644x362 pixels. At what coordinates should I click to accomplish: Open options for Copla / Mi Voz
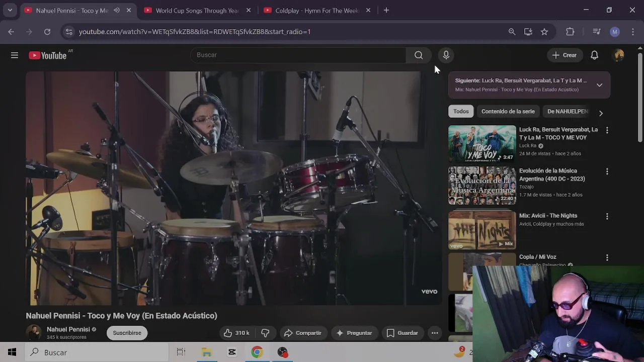click(x=607, y=257)
